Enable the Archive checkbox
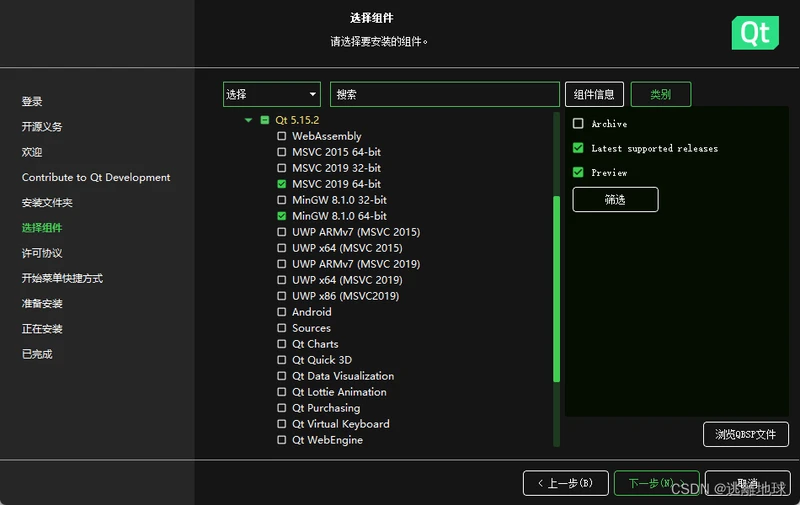 click(578, 123)
